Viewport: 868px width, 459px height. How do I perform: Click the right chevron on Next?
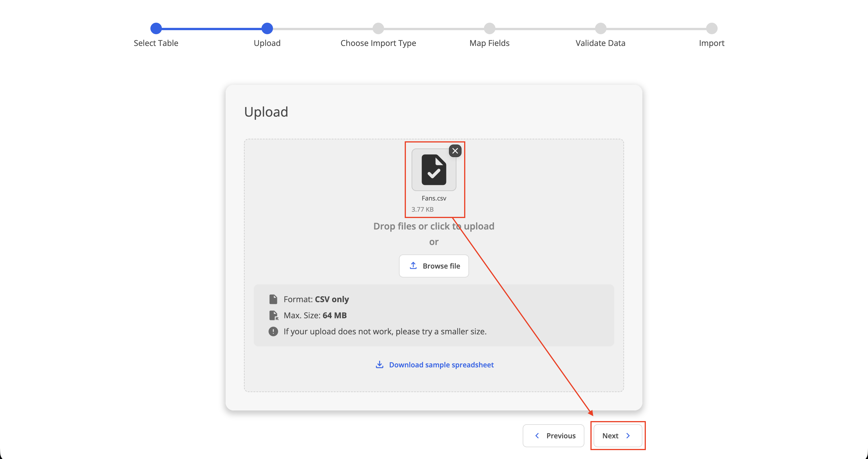point(628,435)
